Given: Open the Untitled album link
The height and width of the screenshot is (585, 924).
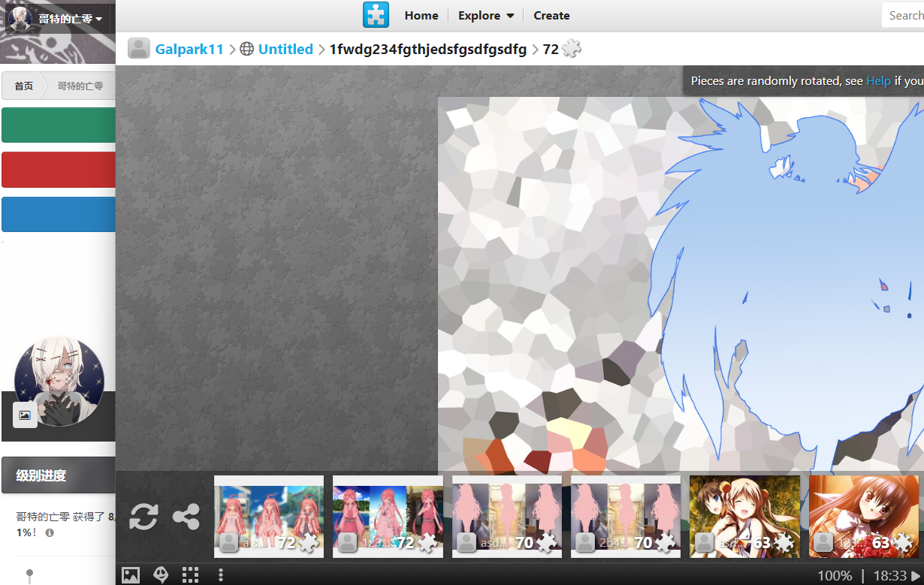Looking at the screenshot, I should click(285, 49).
